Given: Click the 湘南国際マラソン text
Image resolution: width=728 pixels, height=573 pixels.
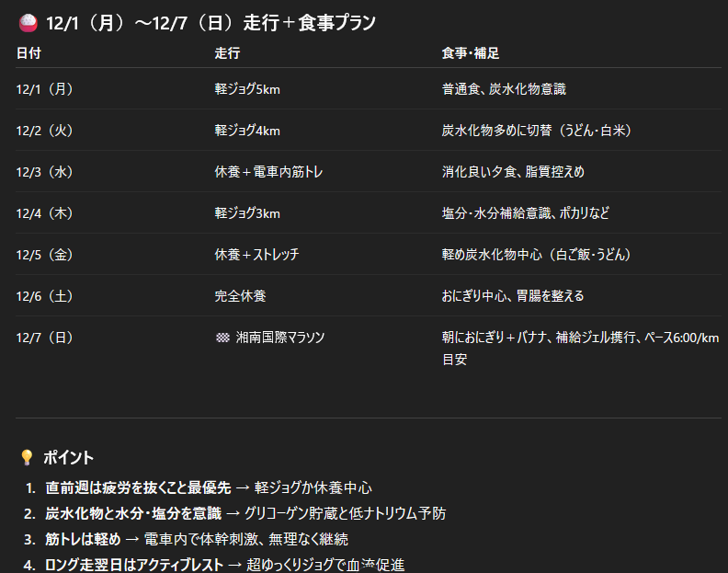Looking at the screenshot, I should (279, 338).
